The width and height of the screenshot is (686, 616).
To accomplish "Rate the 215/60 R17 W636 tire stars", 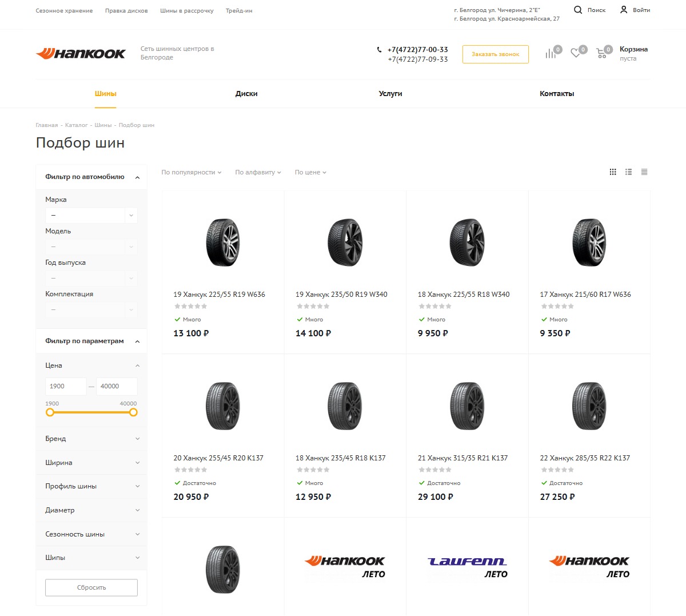I will (x=557, y=307).
